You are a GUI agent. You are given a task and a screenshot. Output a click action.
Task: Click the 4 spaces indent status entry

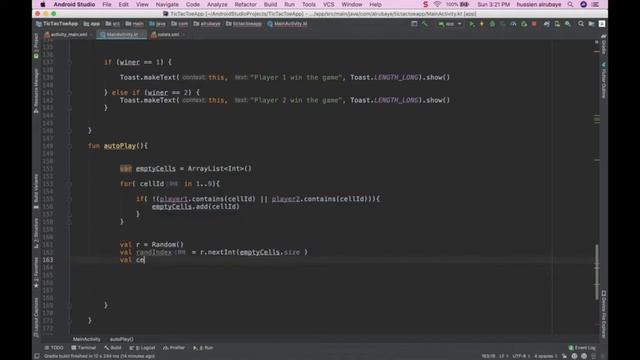click(546, 356)
